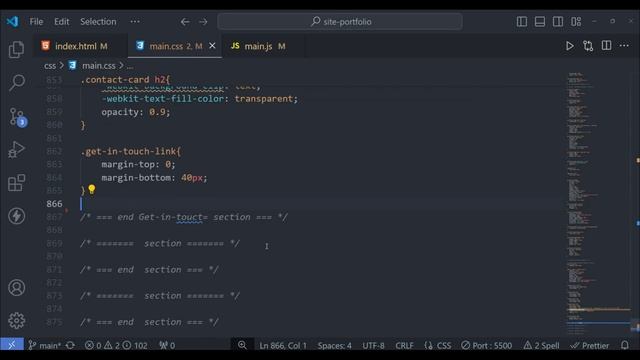Click Ln 866, Col 1 to go to line
The width and height of the screenshot is (640, 360).
pyautogui.click(x=283, y=345)
